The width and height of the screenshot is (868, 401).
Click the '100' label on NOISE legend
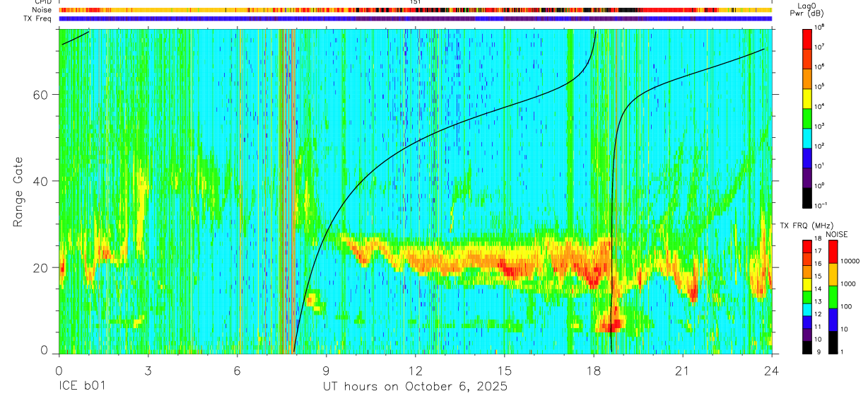click(x=846, y=306)
